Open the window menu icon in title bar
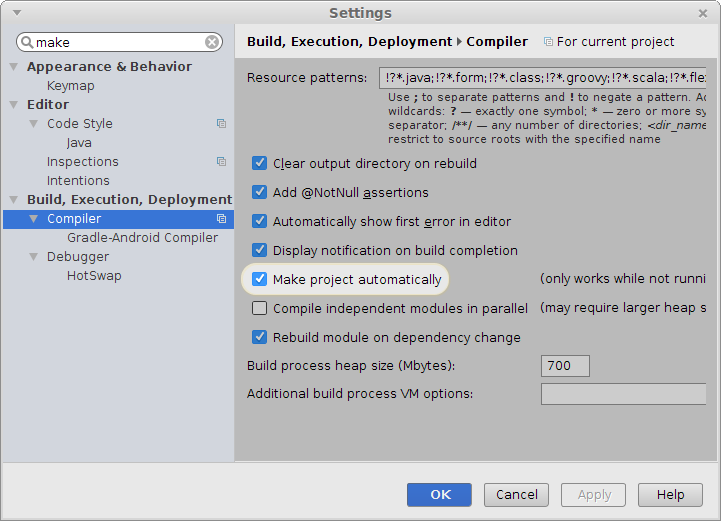721x521 pixels. 15,13
